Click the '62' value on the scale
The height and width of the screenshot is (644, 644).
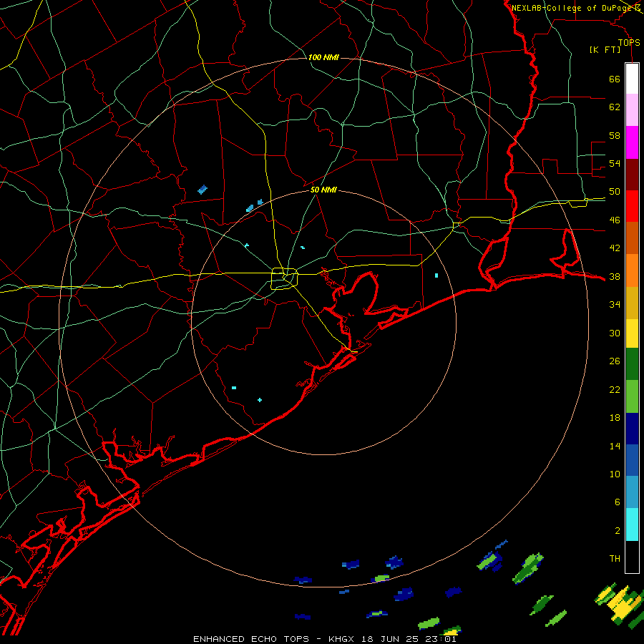615,107
